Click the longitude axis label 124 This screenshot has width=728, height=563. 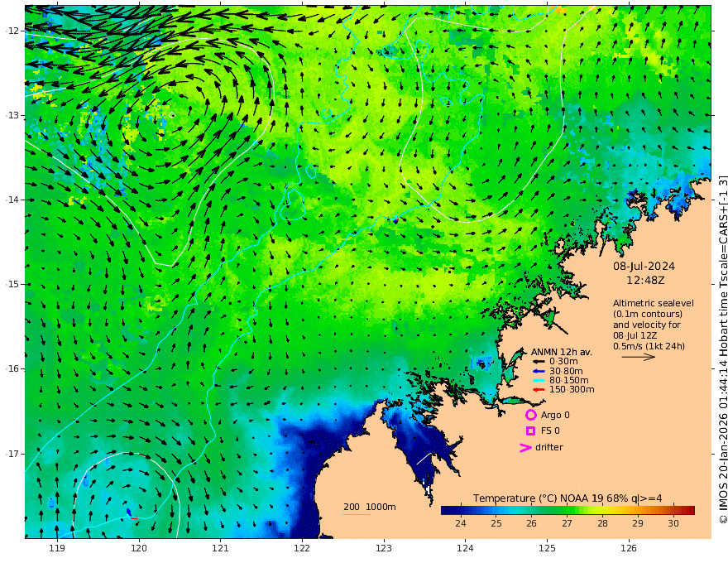pyautogui.click(x=465, y=549)
